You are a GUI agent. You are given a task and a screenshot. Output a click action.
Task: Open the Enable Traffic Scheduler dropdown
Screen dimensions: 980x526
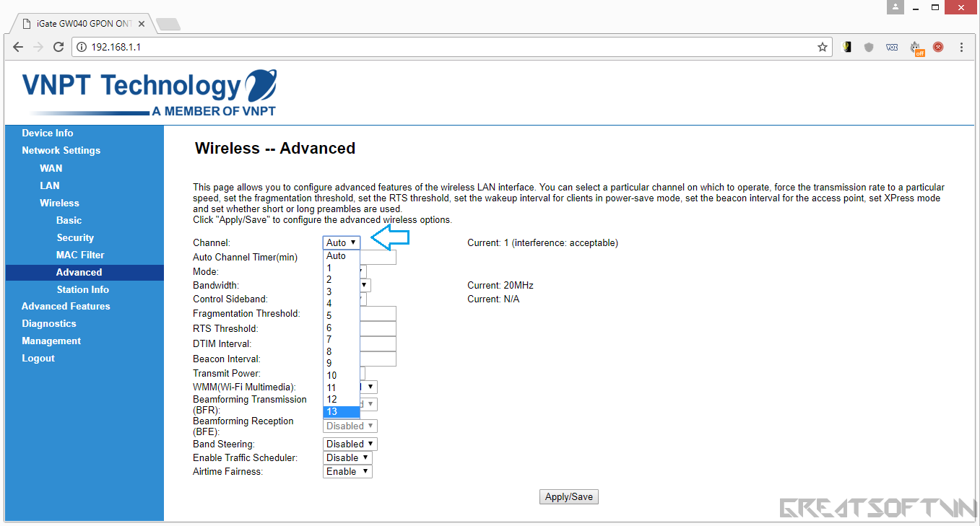coord(347,458)
